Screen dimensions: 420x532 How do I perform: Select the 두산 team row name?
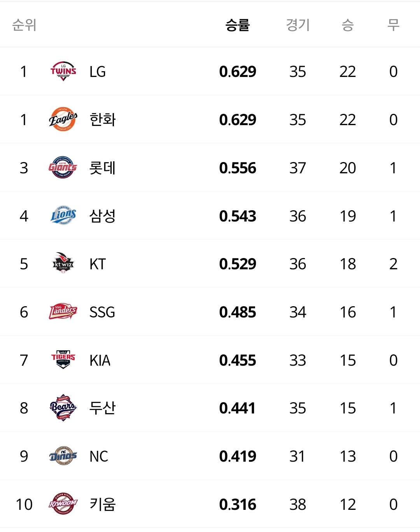(103, 408)
